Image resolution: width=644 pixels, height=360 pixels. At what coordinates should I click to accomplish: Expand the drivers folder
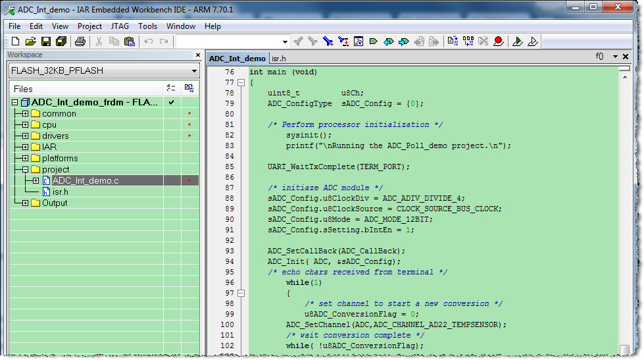click(25, 136)
